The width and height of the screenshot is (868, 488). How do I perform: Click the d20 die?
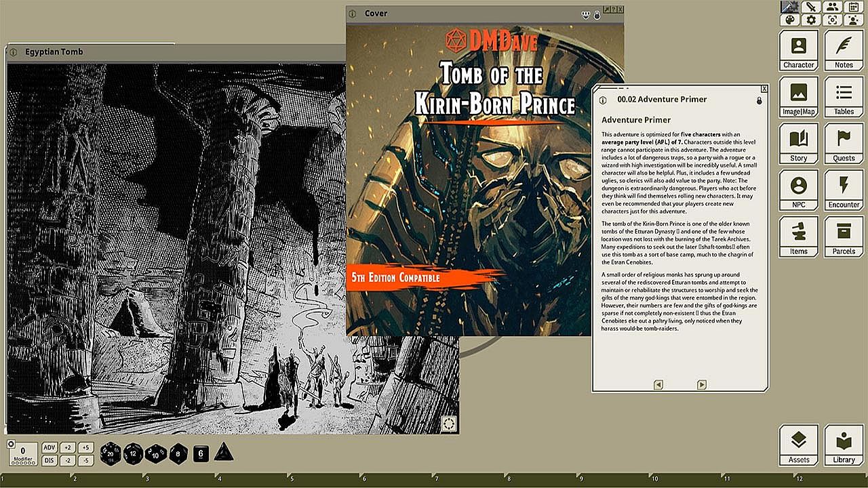point(111,453)
